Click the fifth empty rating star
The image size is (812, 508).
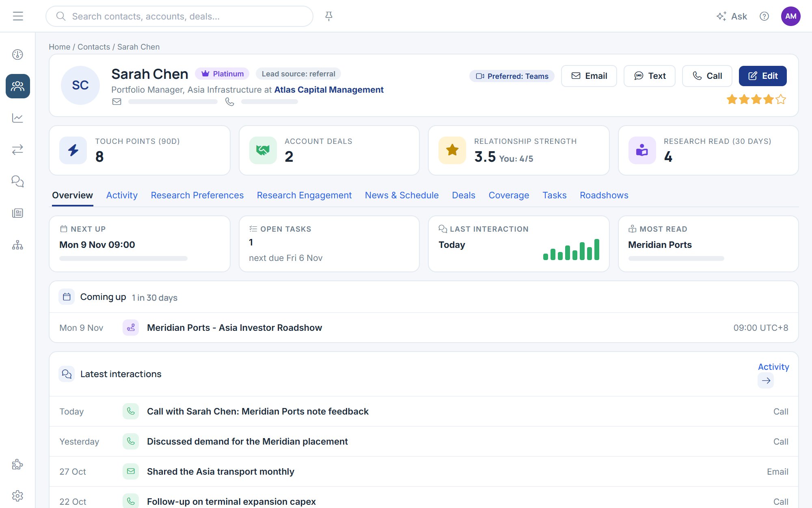tap(781, 100)
